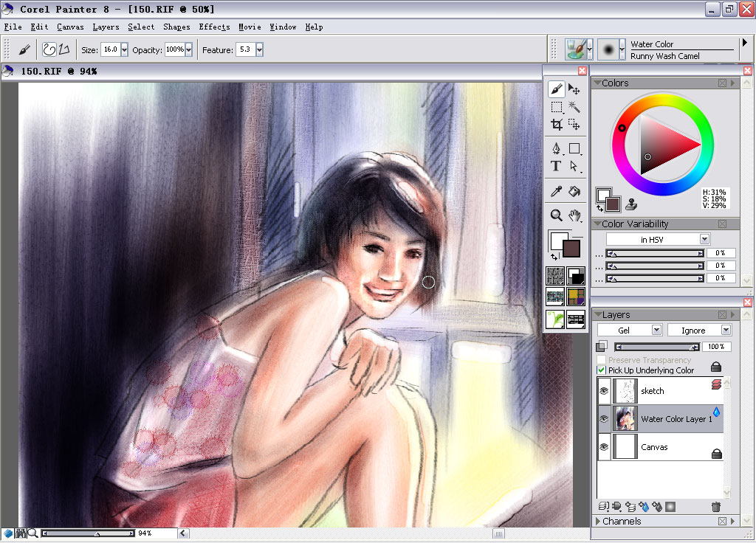Screen dimensions: 756x543
Task: Open the Brush Look selector in toolbox
Action: pos(576,319)
